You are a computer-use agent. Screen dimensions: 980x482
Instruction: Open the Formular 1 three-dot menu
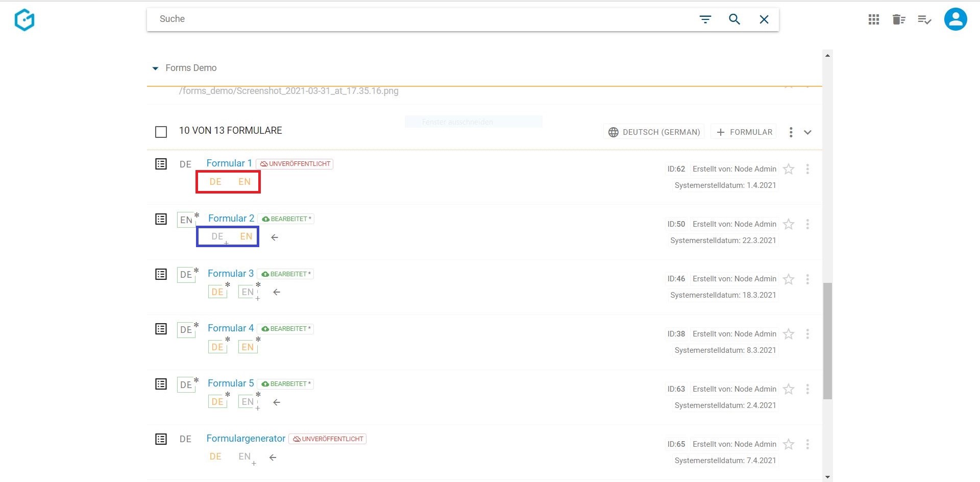point(807,169)
